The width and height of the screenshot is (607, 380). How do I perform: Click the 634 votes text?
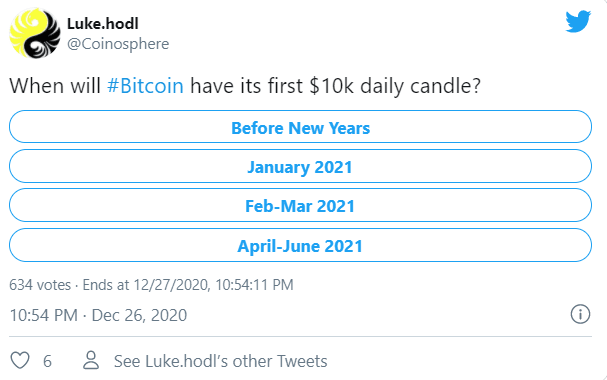click(x=40, y=285)
